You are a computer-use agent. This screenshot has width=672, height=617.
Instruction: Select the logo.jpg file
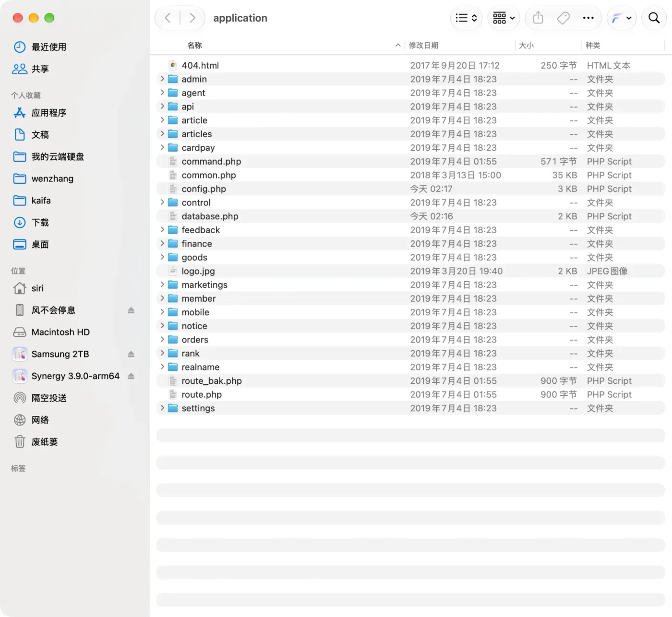pyautogui.click(x=411, y=271)
